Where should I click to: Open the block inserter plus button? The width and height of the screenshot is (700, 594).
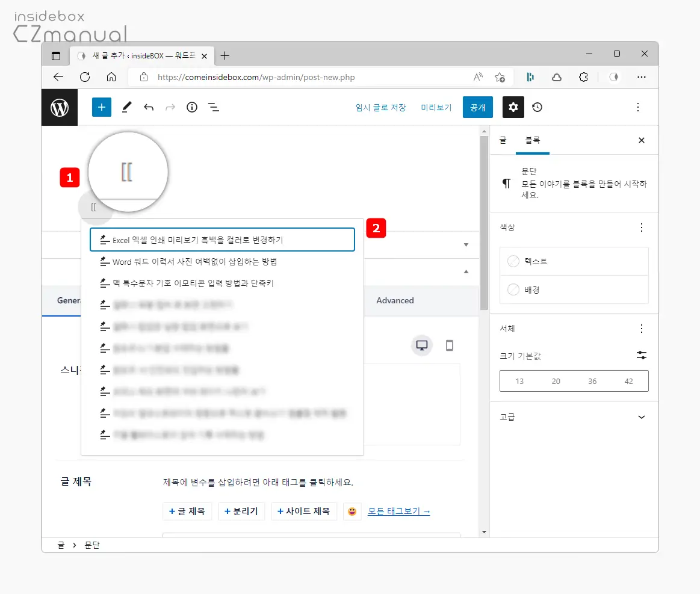point(101,107)
